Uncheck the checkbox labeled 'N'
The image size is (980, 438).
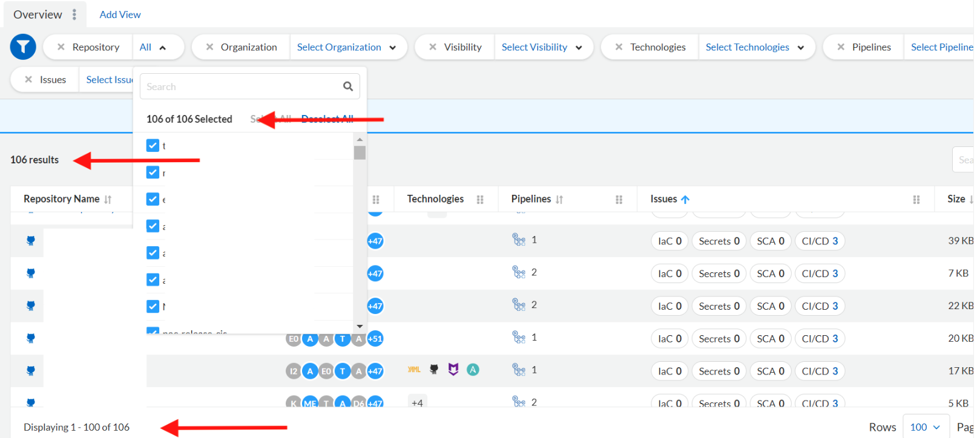click(x=153, y=306)
